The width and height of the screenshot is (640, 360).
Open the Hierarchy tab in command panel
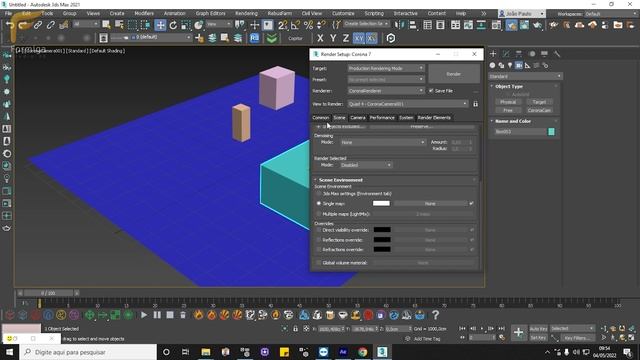pyautogui.click(x=519, y=53)
